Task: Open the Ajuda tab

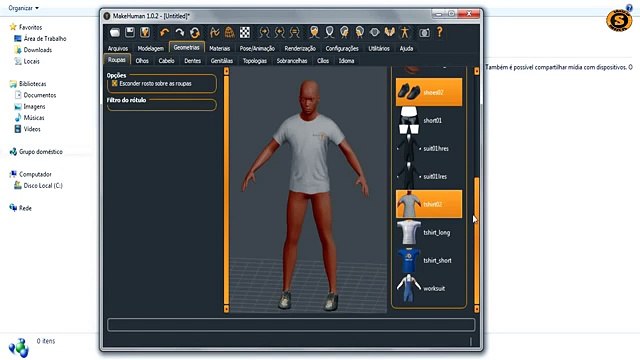Action: point(406,48)
